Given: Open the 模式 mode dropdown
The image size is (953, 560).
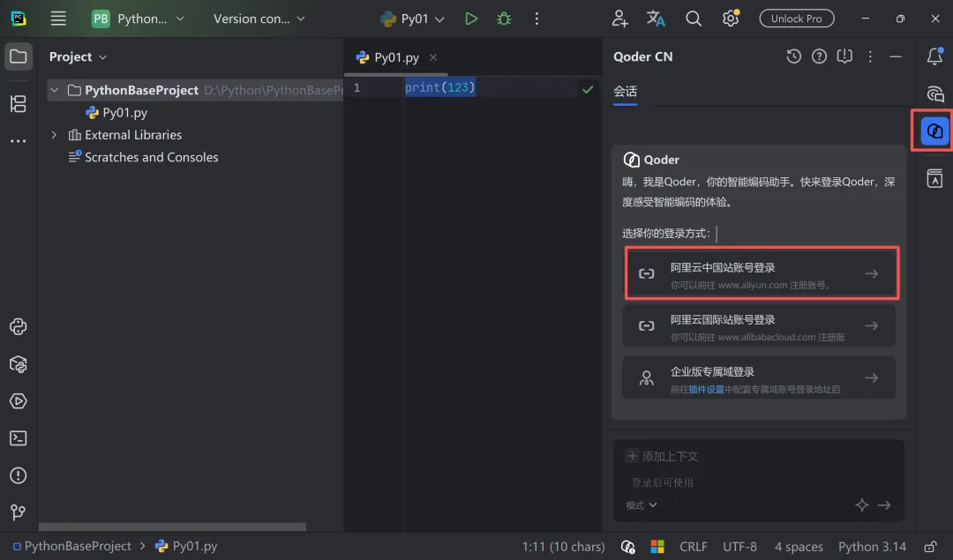Looking at the screenshot, I should 642,505.
